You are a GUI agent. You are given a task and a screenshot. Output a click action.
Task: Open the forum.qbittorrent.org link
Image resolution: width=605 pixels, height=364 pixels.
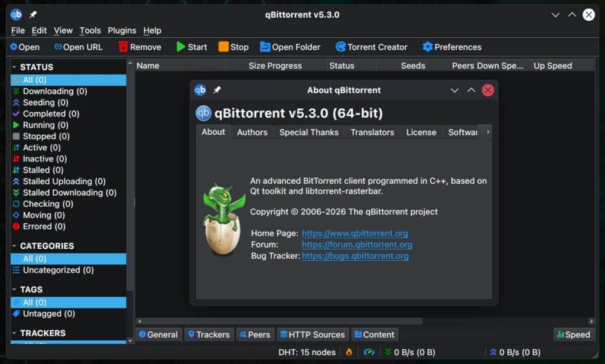click(357, 244)
